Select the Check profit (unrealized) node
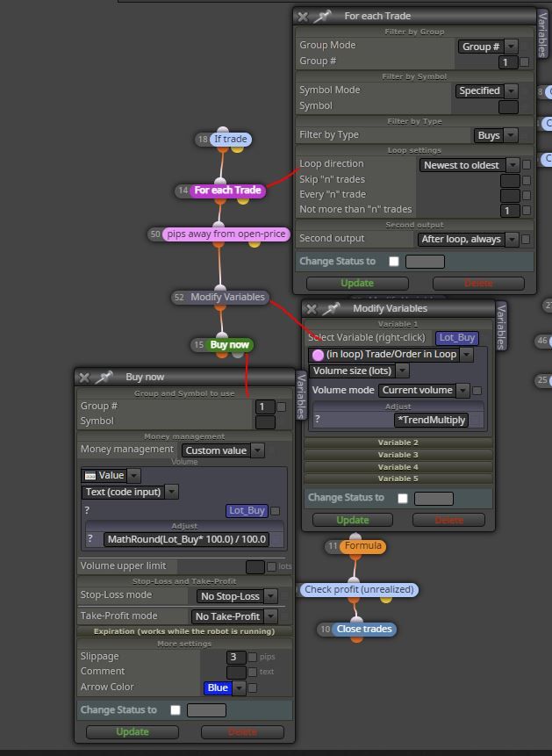Image resolution: width=552 pixels, height=756 pixels. [359, 590]
